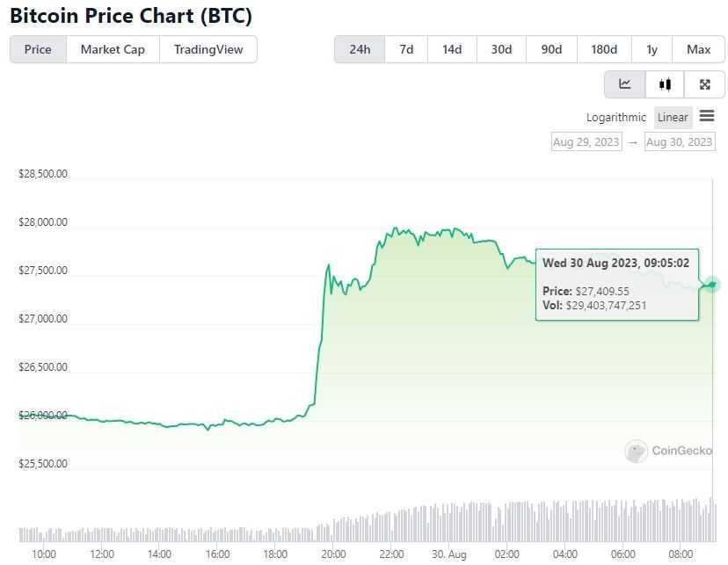Select the 90d time range

click(551, 49)
